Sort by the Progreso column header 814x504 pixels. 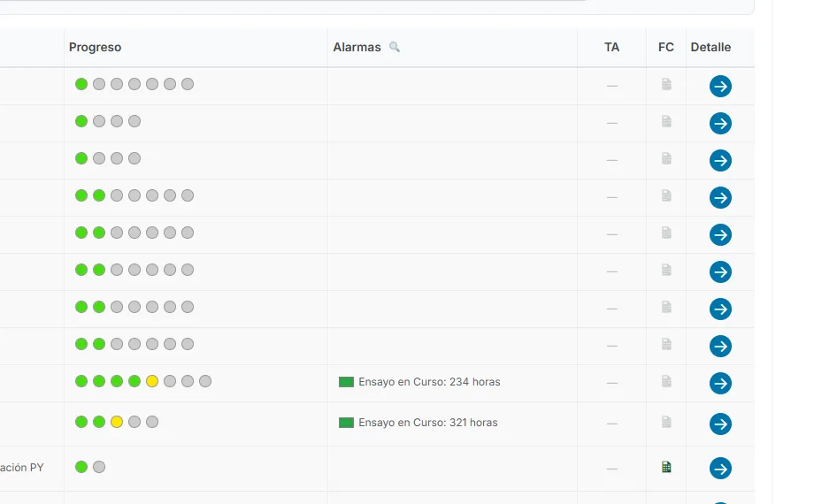pyautogui.click(x=95, y=47)
